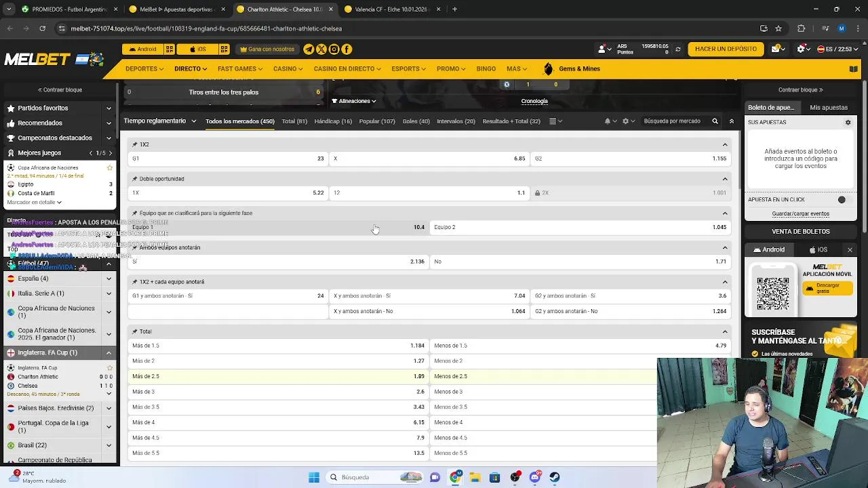Open the Telegram social link icon
Screen dimensions: 868x488
point(309,49)
